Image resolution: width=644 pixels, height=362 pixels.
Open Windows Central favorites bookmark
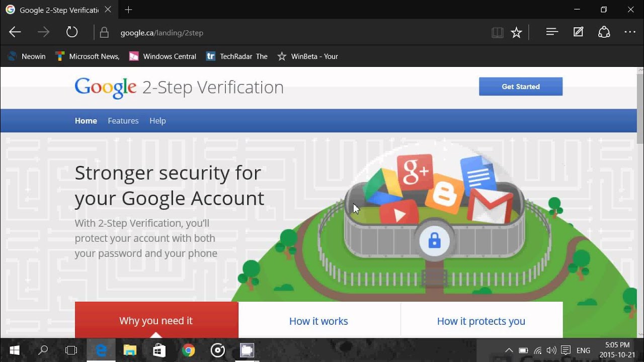163,56
